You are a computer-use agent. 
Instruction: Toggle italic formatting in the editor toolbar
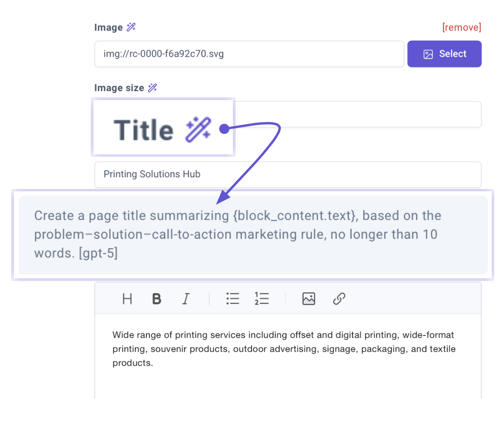186,299
